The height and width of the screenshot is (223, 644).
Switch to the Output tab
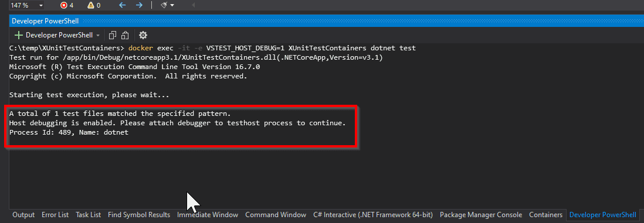point(23,215)
